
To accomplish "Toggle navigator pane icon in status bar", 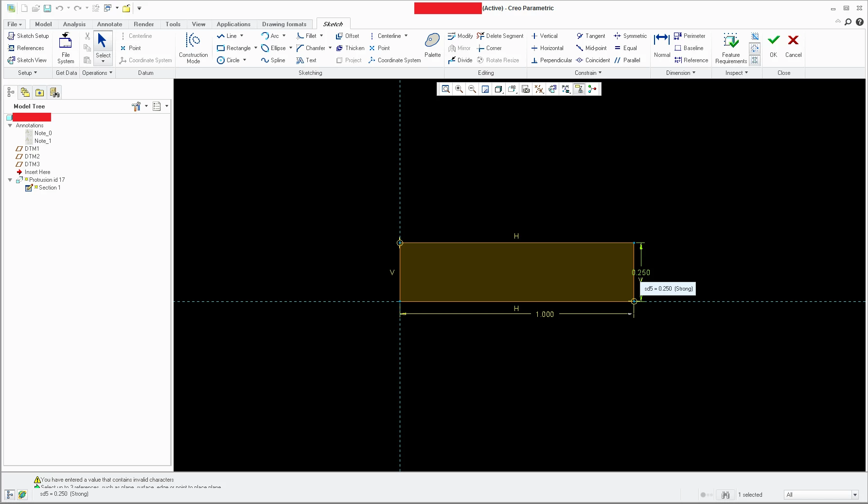I will (x=10, y=495).
